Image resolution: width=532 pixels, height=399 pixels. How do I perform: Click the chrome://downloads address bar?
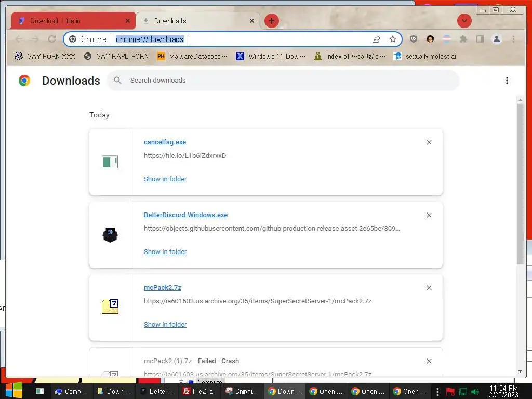232,39
